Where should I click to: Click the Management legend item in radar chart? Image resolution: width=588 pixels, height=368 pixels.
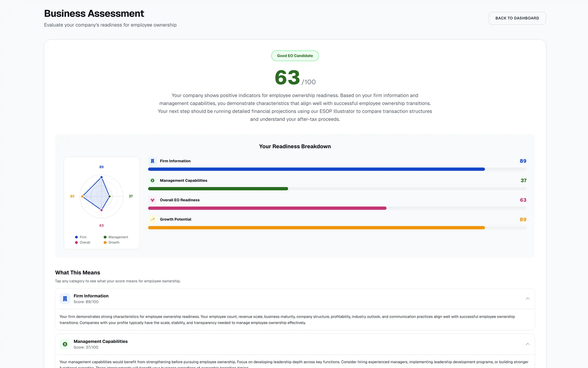coord(116,237)
